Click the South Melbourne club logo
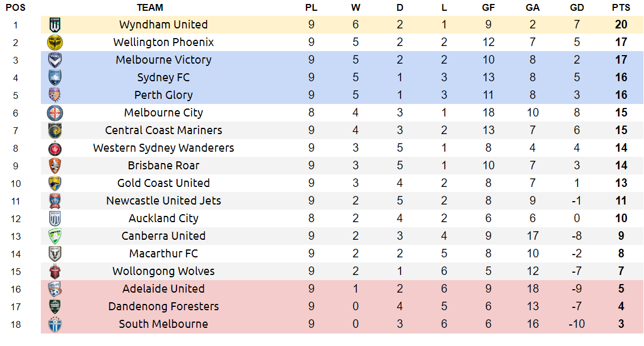 click(55, 324)
